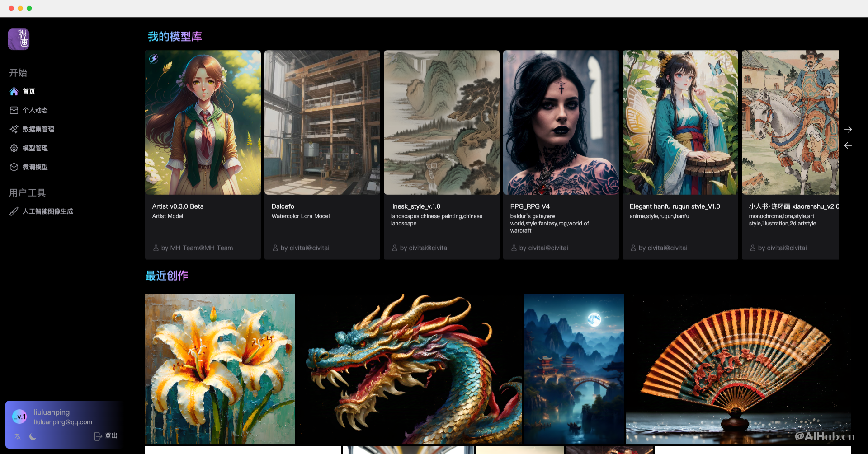Open the RPG_RPG V4 model title
The image size is (868, 454).
pos(530,206)
